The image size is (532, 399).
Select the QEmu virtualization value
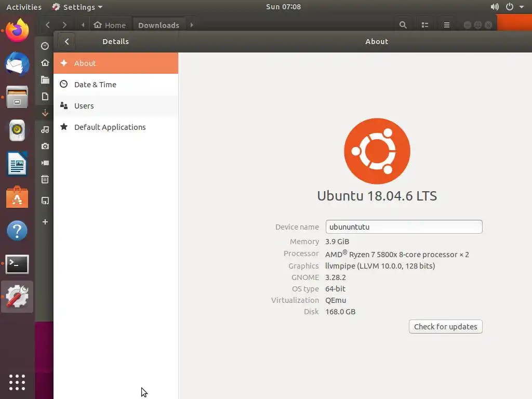(x=336, y=300)
